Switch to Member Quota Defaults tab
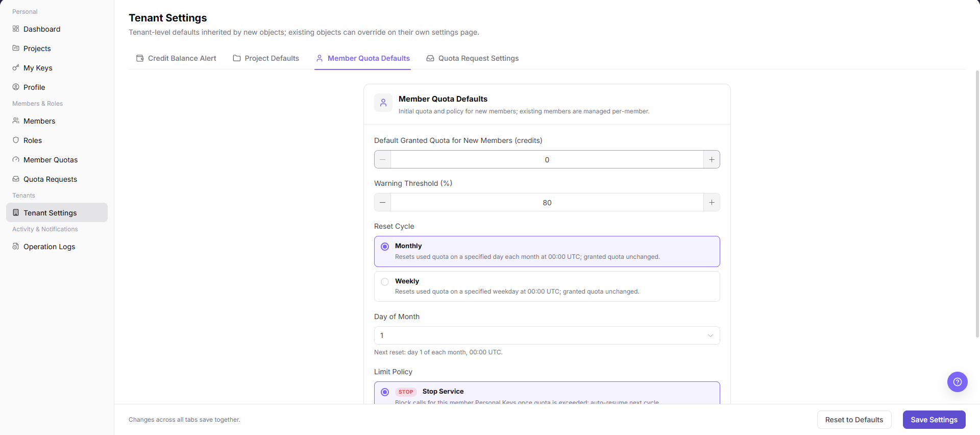Image resolution: width=980 pixels, height=435 pixels. tap(363, 58)
